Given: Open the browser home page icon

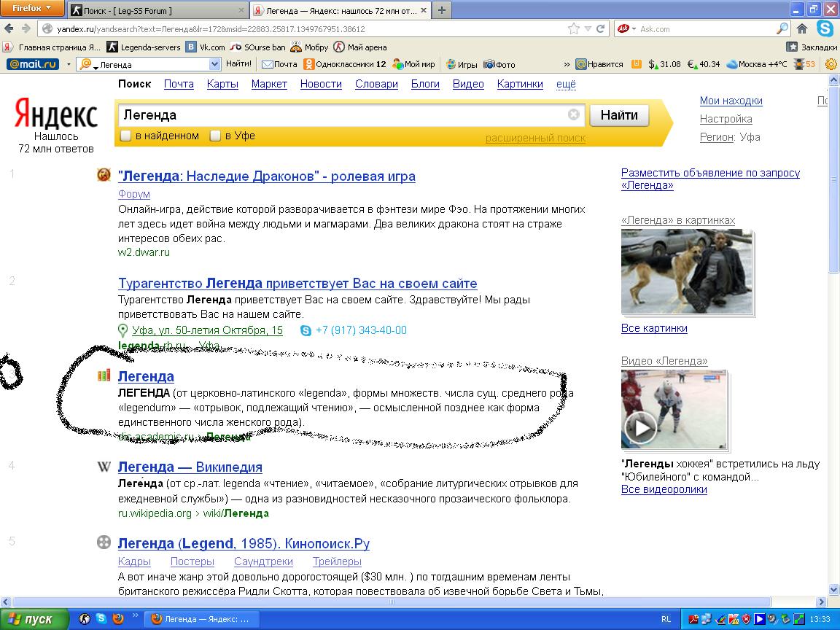Looking at the screenshot, I should point(802,29).
